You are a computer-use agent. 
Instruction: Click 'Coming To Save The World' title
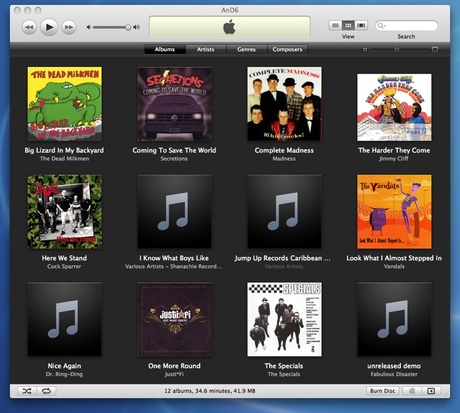click(x=174, y=150)
